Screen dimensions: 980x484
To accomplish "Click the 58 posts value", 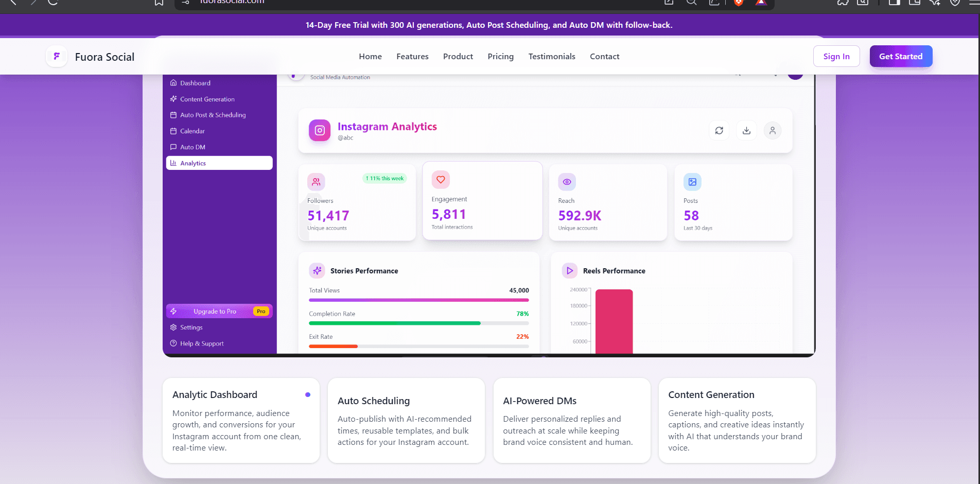I will coord(691,216).
